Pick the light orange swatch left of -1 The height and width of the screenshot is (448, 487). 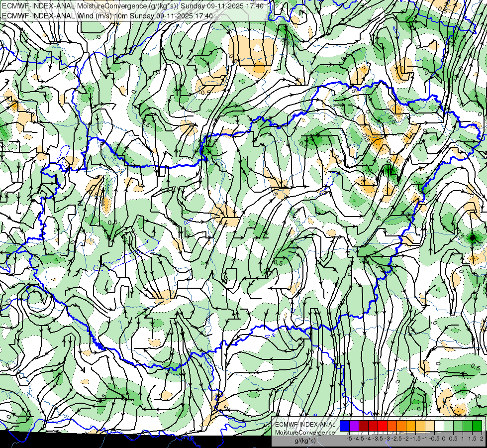pyautogui.click(x=420, y=426)
